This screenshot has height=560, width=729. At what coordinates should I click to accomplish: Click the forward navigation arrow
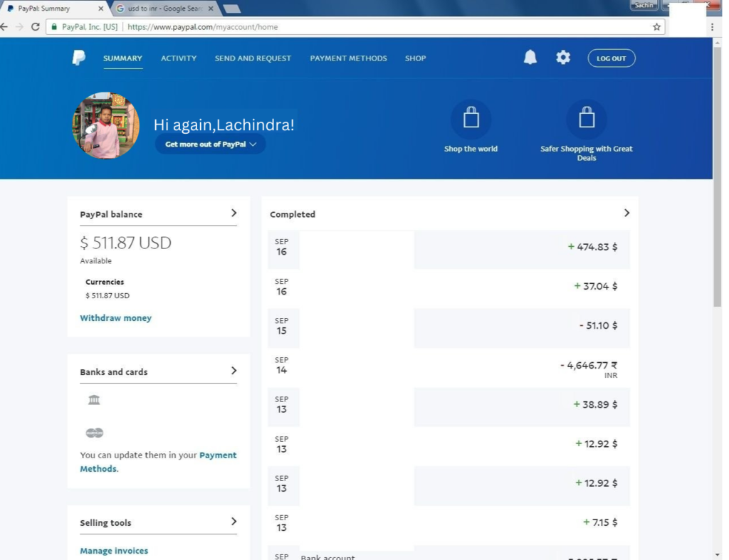(19, 27)
